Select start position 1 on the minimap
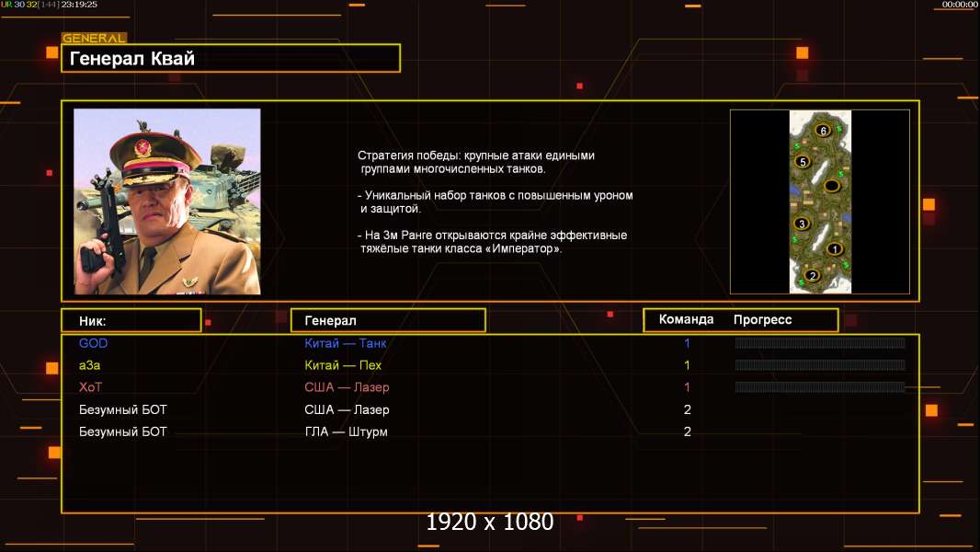Screen dimensions: 980x552 pos(835,248)
